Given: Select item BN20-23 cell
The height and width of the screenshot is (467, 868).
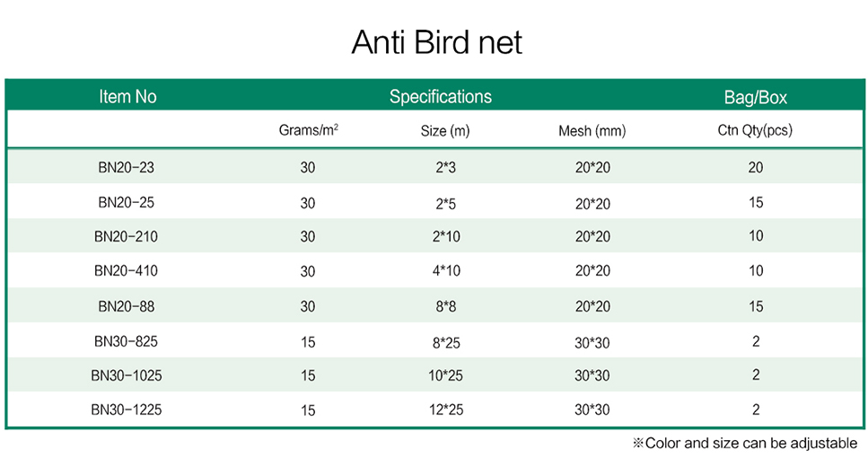Looking at the screenshot, I should coord(127,167).
